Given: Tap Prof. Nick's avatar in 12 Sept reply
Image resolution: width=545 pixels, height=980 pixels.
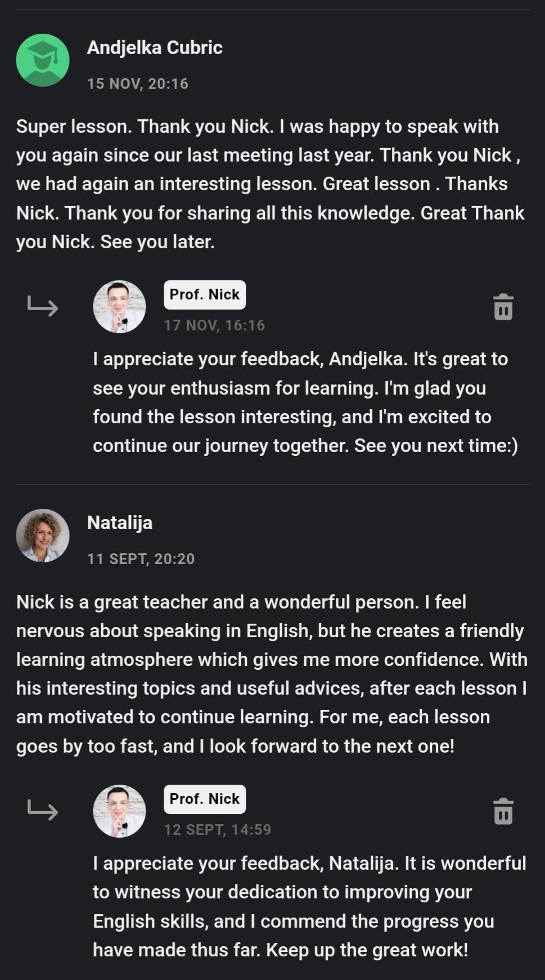Looking at the screenshot, I should (x=119, y=811).
